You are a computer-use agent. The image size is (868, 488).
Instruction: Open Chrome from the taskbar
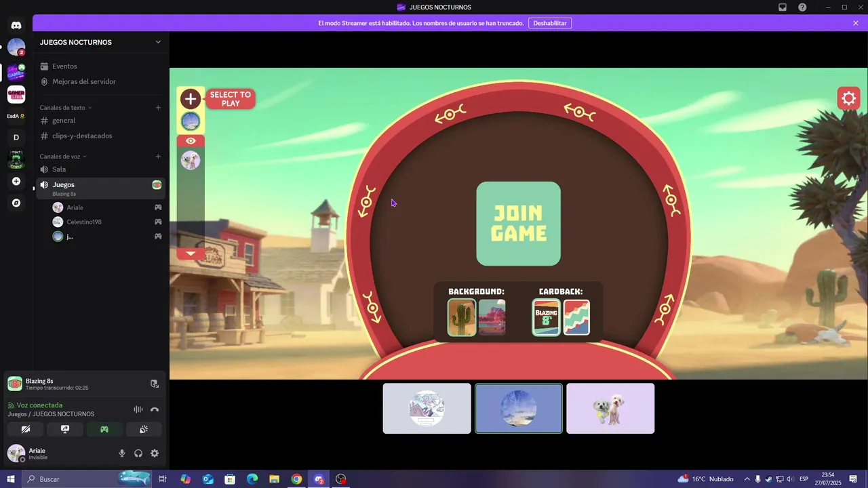(296, 479)
